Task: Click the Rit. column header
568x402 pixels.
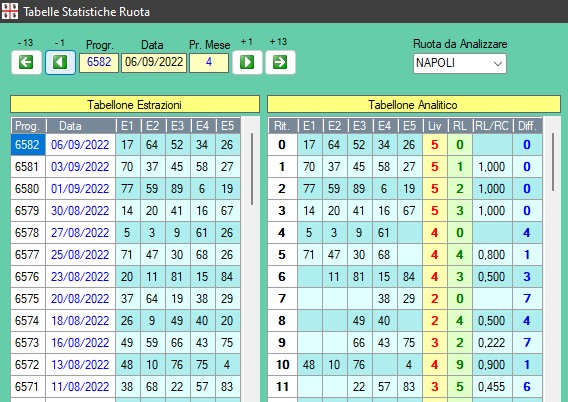Action: pyautogui.click(x=283, y=126)
